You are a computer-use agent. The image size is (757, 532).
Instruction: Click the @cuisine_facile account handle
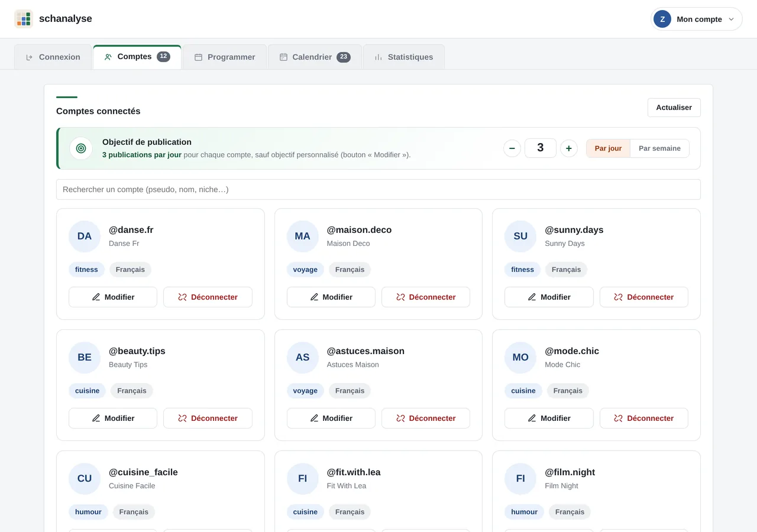pos(143,472)
